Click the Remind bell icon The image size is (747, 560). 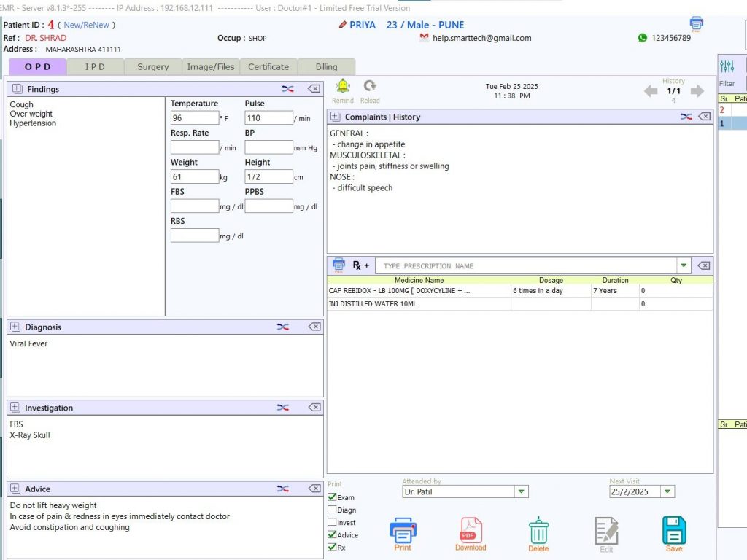coord(342,87)
